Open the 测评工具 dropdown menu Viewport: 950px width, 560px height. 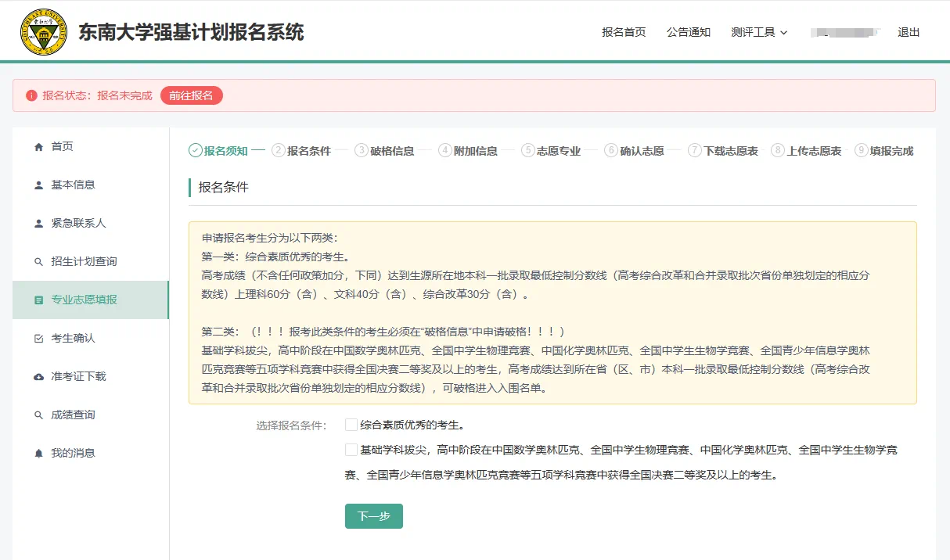coord(757,33)
